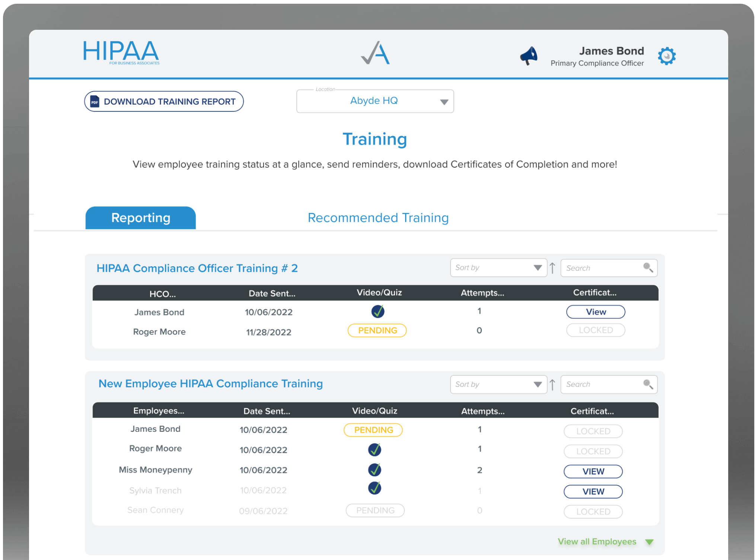755x560 pixels.
Task: Open the Abyde HQ location dropdown
Action: coord(375,101)
